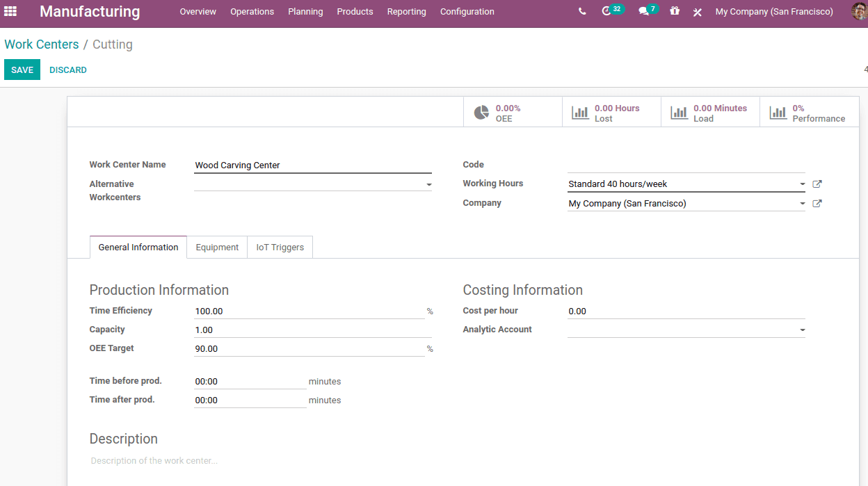Click the Hours Lost bar chart icon
This screenshot has height=486, width=868.
580,113
